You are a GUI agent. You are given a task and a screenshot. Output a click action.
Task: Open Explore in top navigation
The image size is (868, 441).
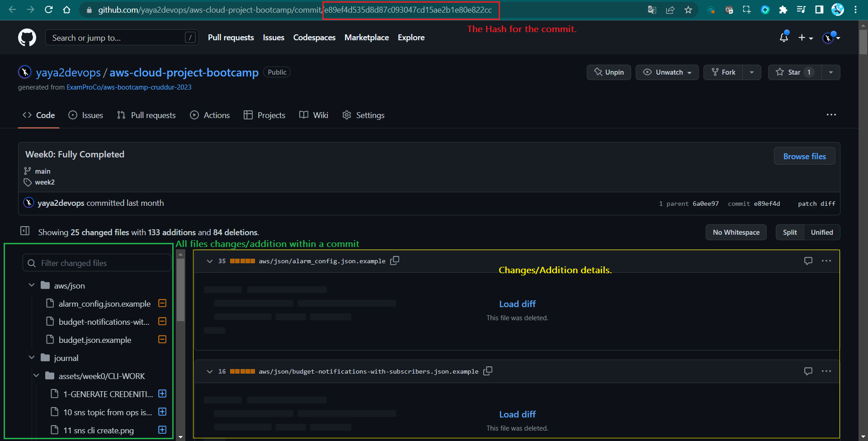pyautogui.click(x=411, y=38)
